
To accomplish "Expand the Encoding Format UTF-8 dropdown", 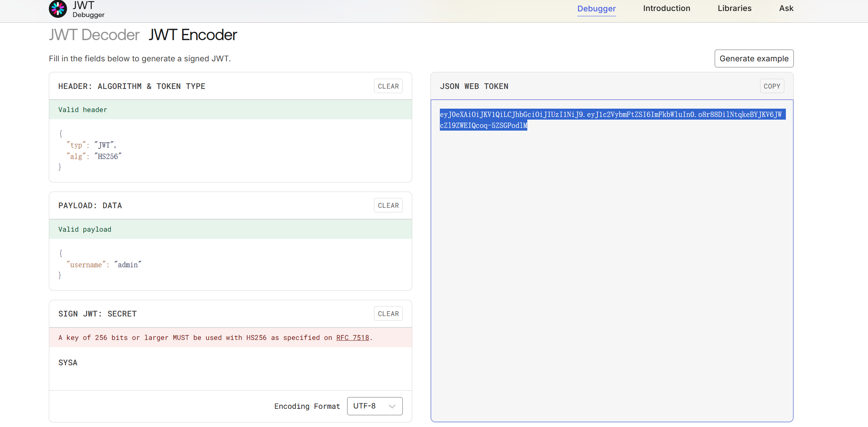I will [x=374, y=406].
